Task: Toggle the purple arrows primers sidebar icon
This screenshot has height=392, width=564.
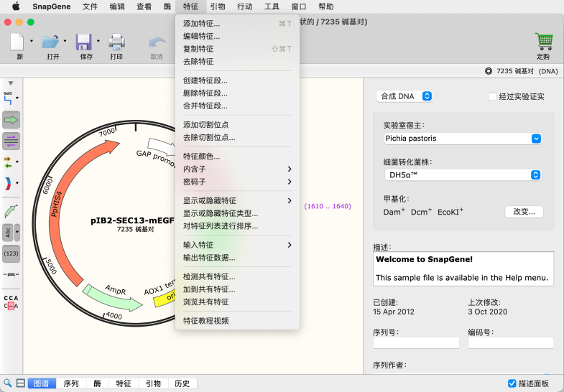Action: point(11,141)
